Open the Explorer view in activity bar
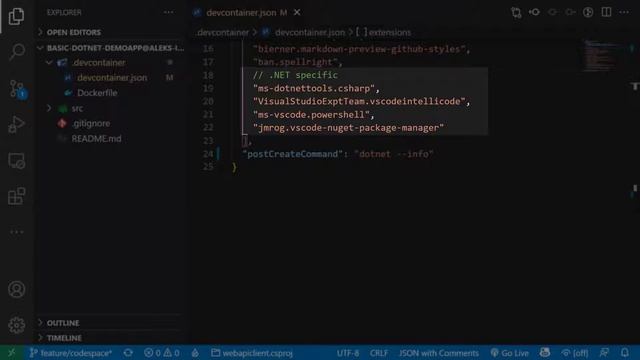 click(x=16, y=16)
